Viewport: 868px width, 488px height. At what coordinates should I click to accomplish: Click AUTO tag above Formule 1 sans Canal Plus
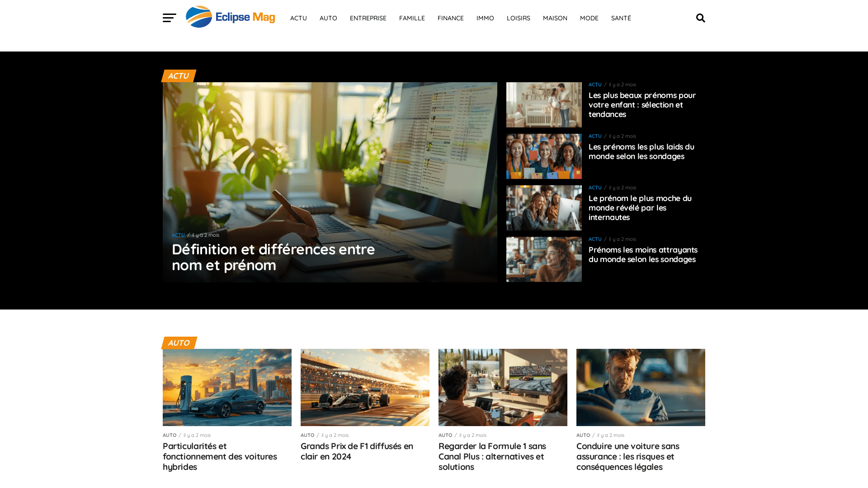pyautogui.click(x=445, y=435)
